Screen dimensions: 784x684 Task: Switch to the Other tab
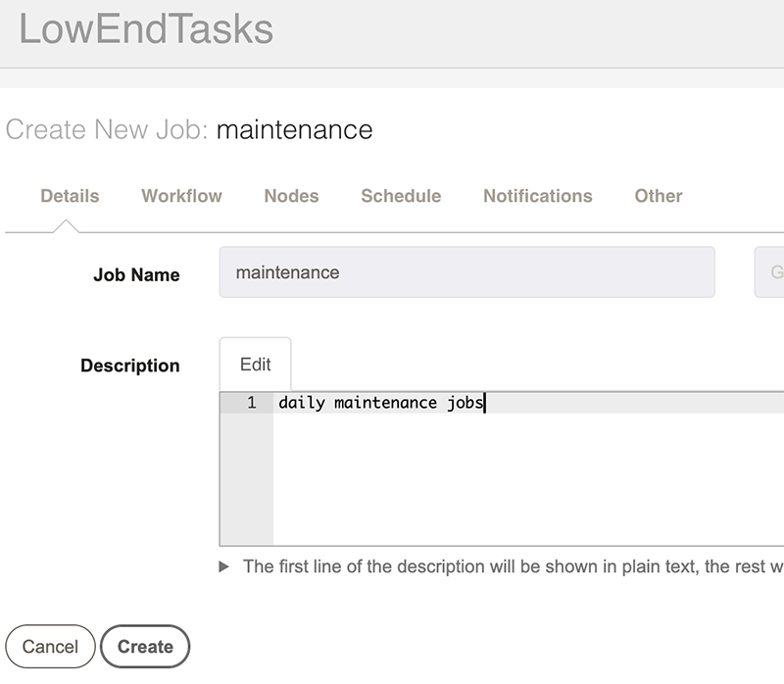click(x=658, y=196)
